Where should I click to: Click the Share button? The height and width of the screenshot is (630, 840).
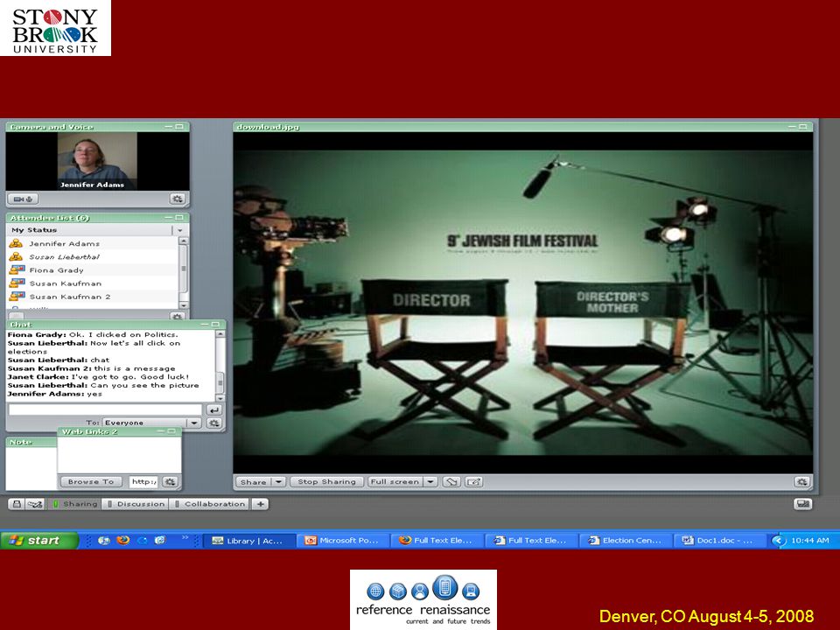254,481
